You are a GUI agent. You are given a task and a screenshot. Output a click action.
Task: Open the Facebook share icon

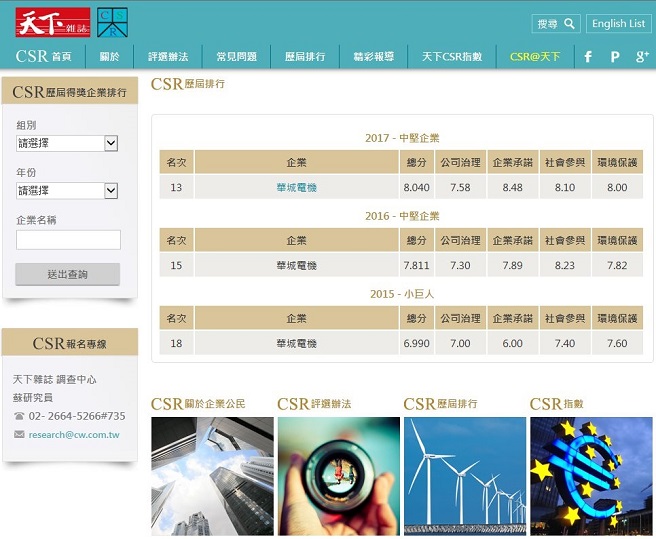[x=588, y=56]
